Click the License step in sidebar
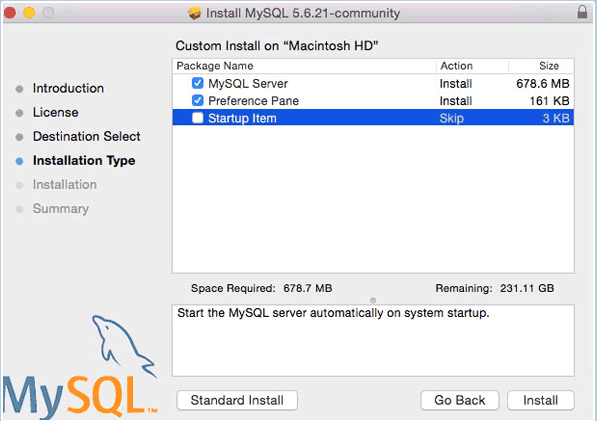597x421 pixels. [x=56, y=112]
